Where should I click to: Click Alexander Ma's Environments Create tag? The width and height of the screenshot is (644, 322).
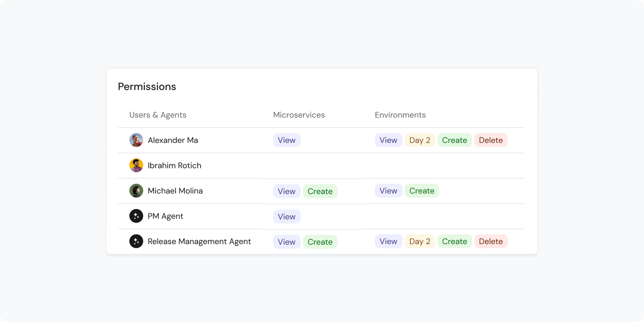coord(454,140)
